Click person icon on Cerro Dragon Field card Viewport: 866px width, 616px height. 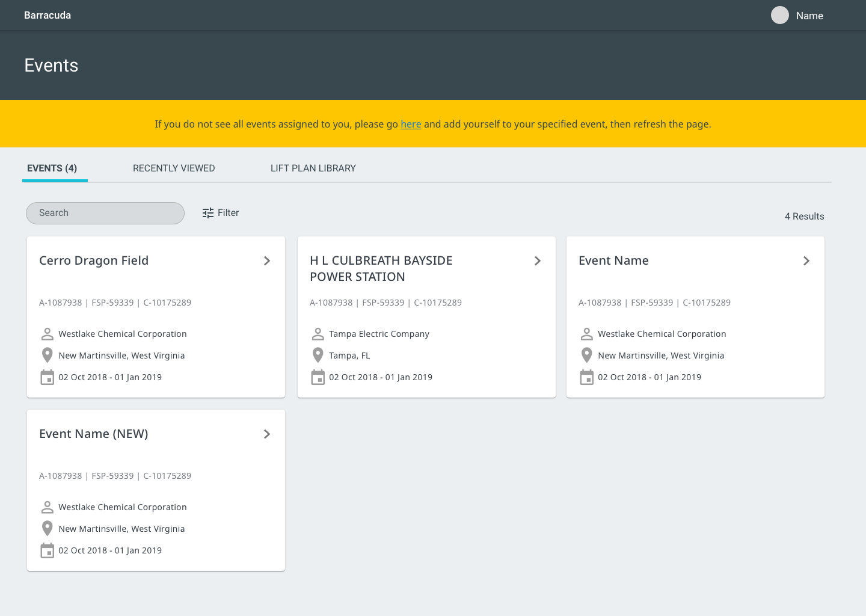[48, 334]
